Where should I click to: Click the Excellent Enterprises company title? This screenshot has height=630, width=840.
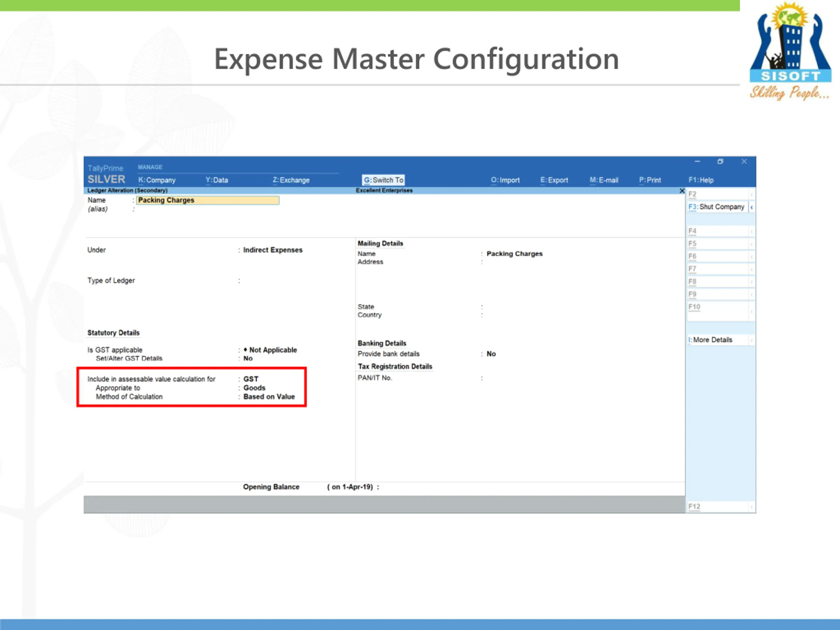pyautogui.click(x=384, y=190)
